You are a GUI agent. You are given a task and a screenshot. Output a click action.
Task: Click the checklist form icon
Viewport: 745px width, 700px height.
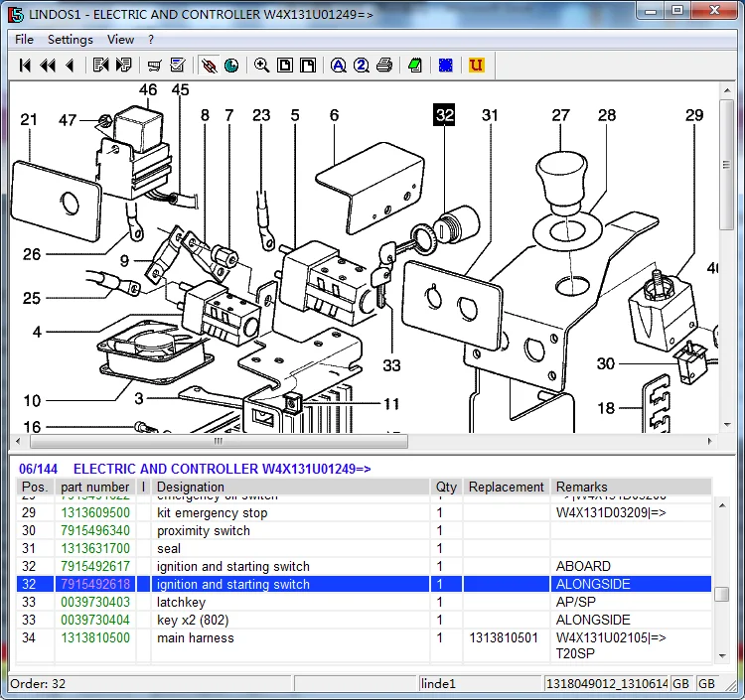177,66
